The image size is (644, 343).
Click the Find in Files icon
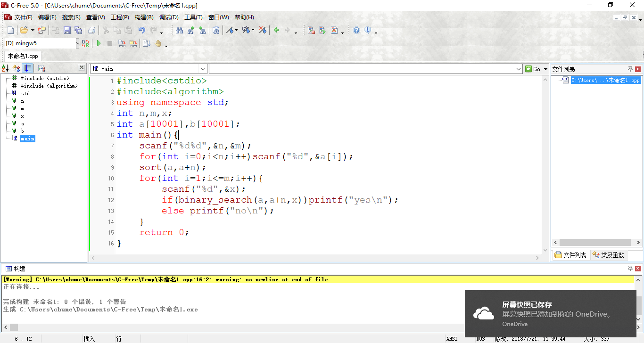(x=216, y=30)
